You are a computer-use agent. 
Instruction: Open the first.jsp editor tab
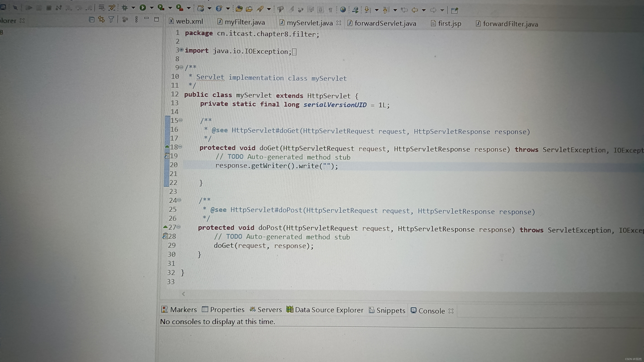(x=446, y=24)
